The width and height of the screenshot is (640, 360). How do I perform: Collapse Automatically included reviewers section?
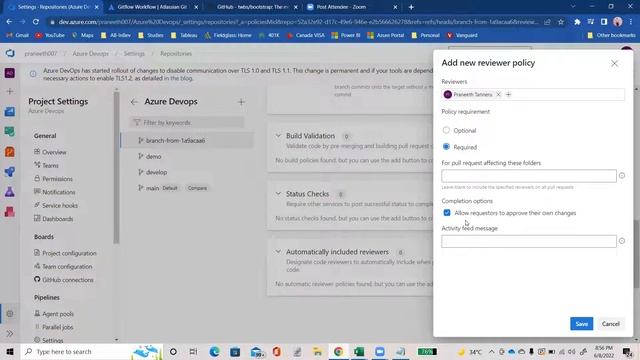click(278, 252)
